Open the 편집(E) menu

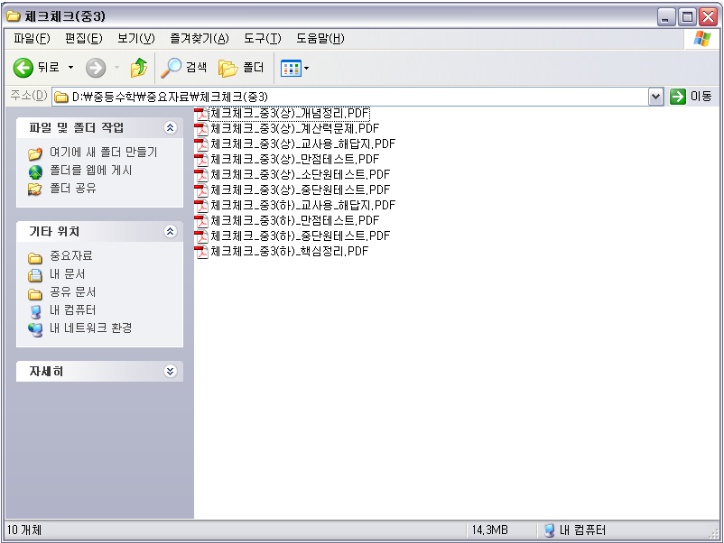click(x=84, y=38)
